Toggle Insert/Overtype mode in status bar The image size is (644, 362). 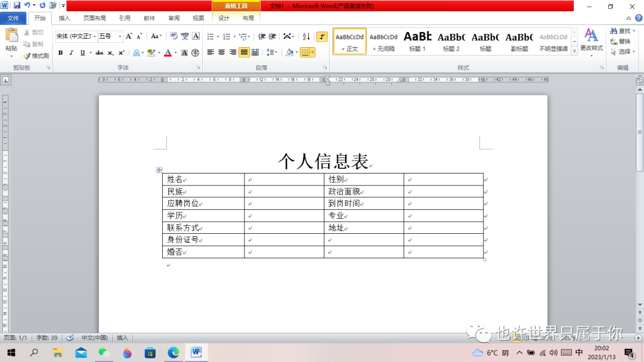pyautogui.click(x=122, y=338)
